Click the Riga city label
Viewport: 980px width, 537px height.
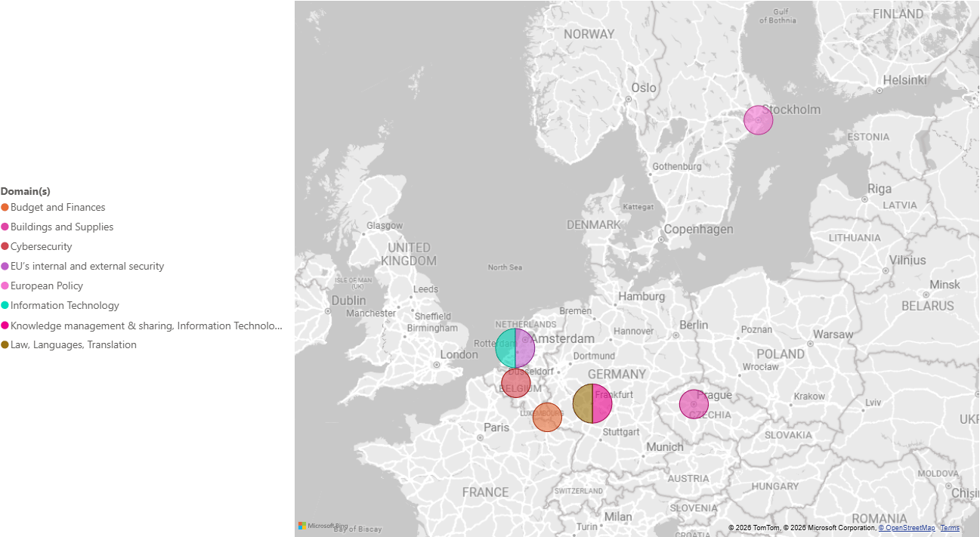click(x=880, y=189)
